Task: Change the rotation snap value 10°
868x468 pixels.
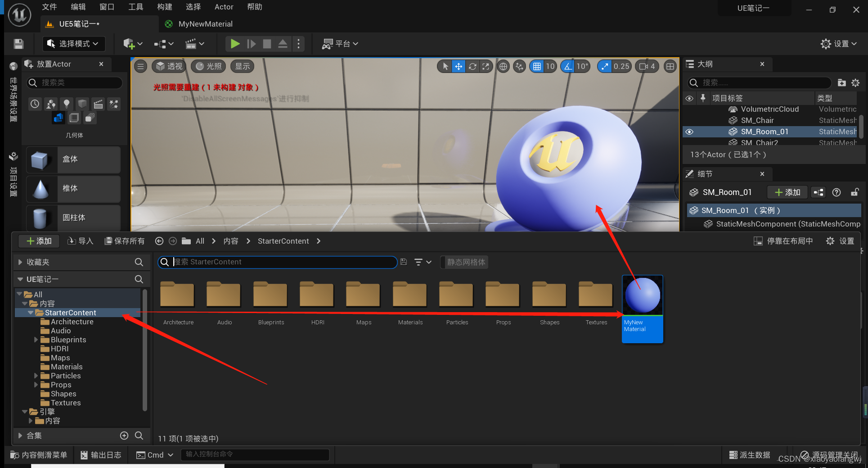Action: [582, 67]
